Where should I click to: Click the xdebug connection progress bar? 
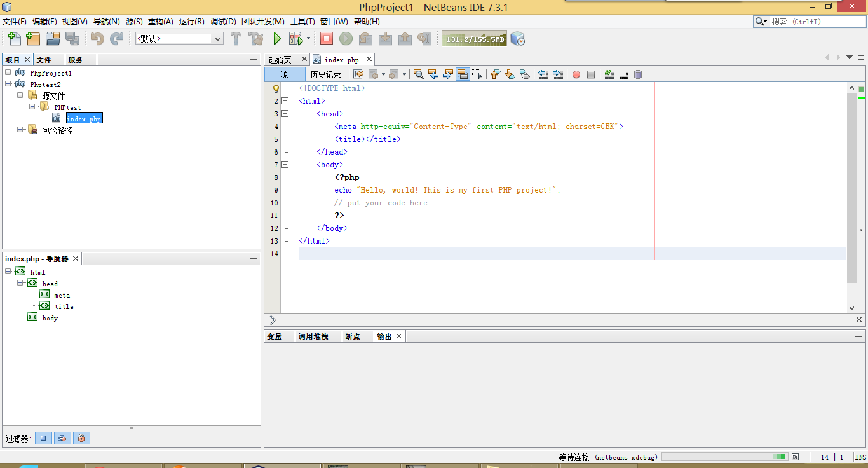pyautogui.click(x=725, y=457)
